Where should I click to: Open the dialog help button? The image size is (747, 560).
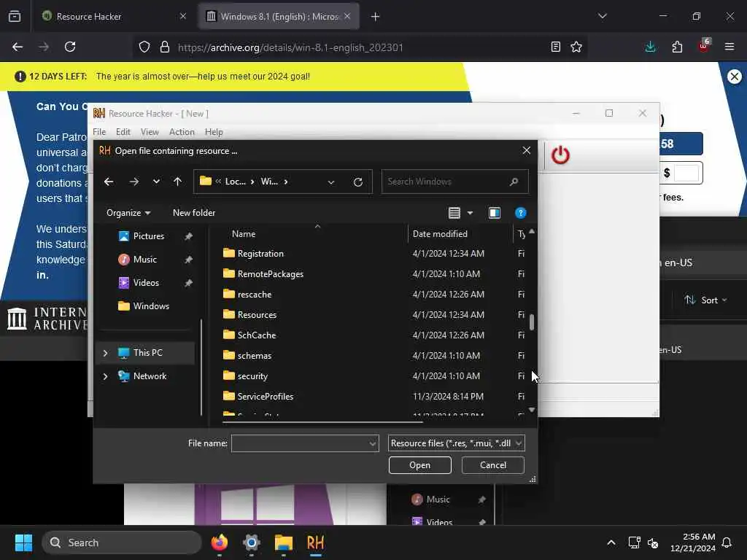coord(521,213)
